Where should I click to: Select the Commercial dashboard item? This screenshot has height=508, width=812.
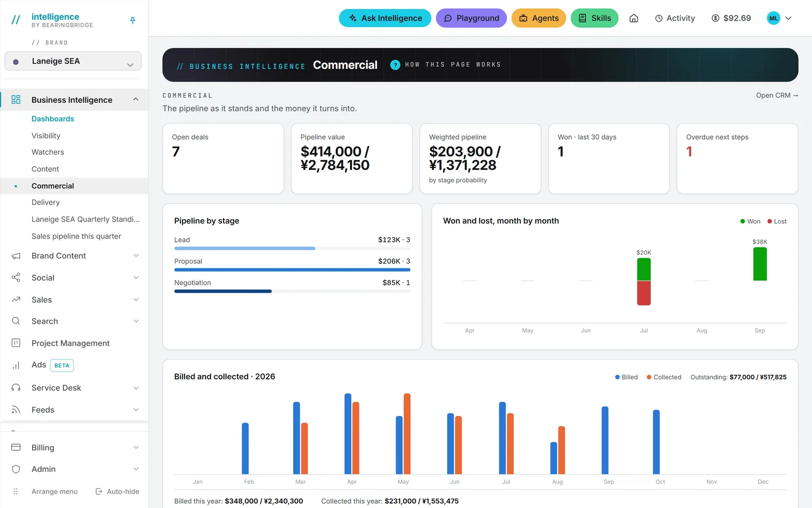tap(74, 186)
